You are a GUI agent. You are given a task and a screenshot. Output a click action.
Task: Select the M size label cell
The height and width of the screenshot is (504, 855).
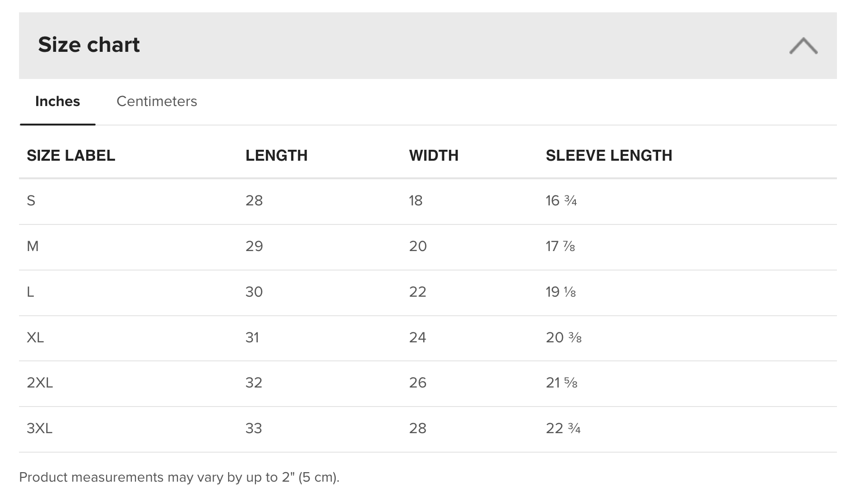33,246
